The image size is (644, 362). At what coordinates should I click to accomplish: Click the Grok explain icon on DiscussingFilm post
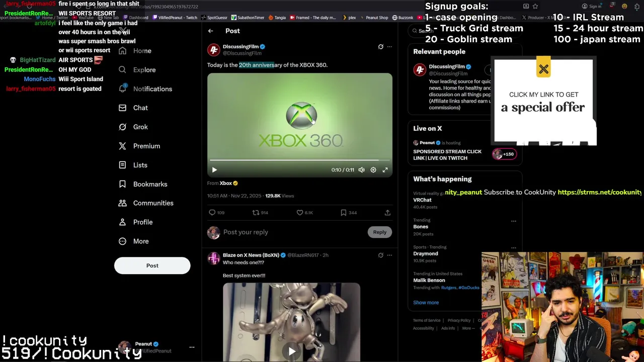click(380, 47)
